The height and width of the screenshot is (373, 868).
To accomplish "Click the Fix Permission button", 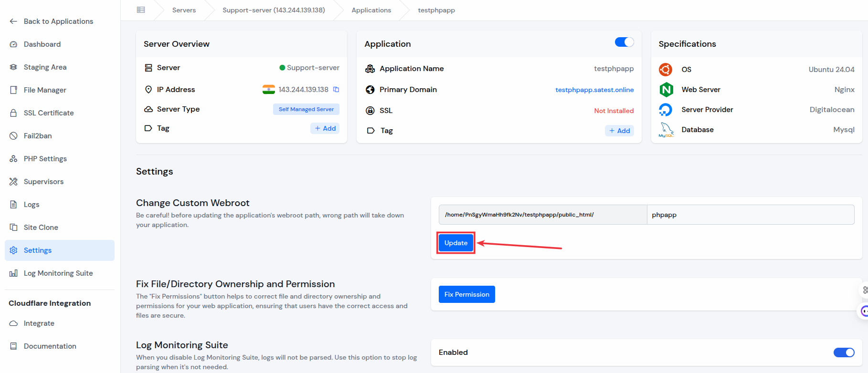I will click(x=467, y=294).
